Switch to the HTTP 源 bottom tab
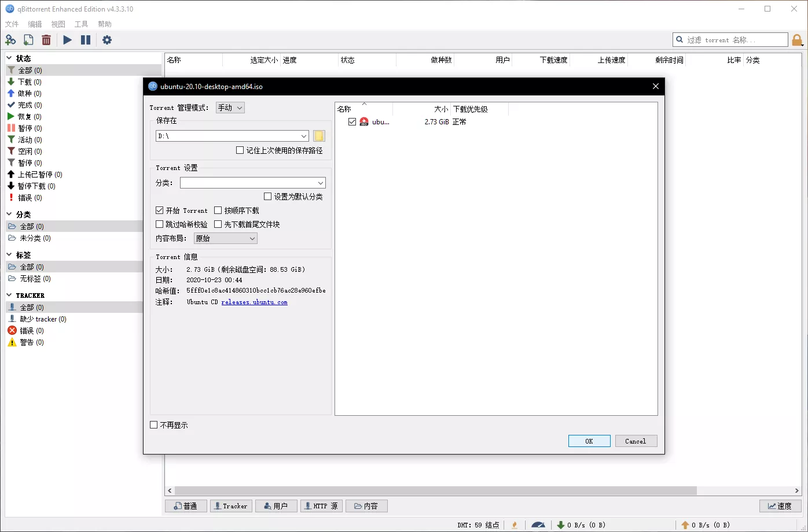Screen dimensions: 808x532 (321, 506)
